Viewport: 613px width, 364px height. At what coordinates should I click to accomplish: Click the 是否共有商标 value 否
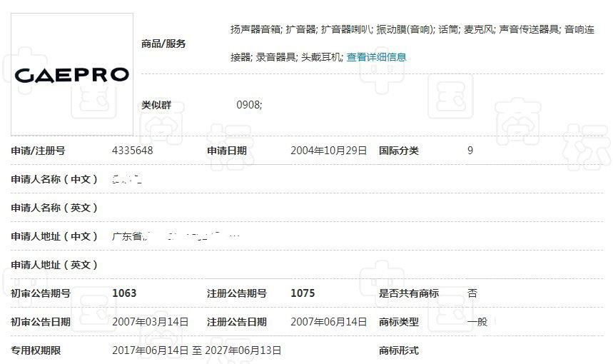pyautogui.click(x=472, y=293)
